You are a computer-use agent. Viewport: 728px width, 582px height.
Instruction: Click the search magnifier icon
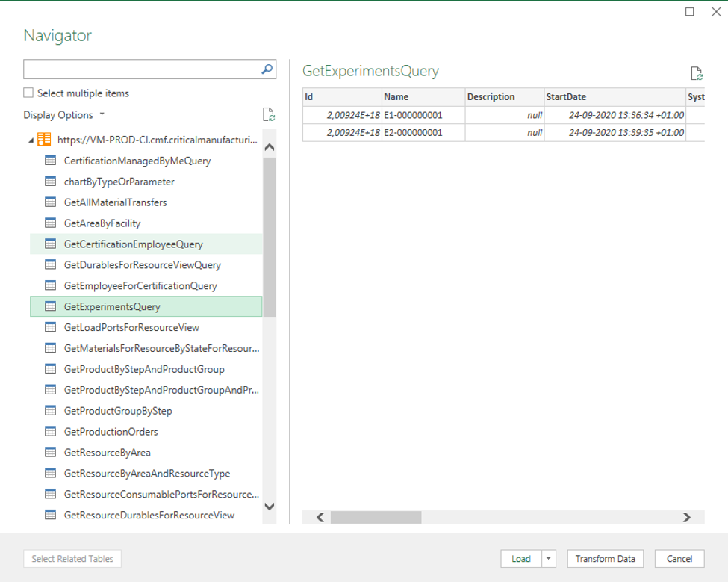click(x=267, y=69)
